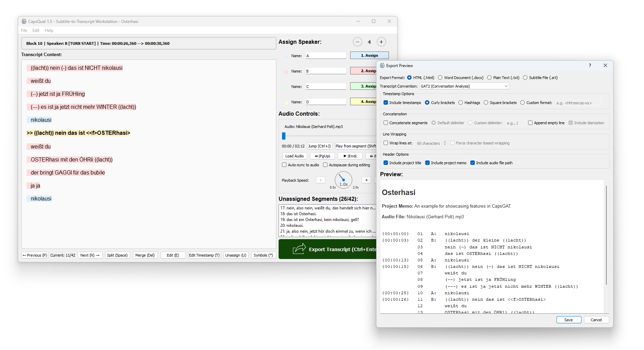
Task: Increase playback speed with the plus button
Action: (366, 180)
